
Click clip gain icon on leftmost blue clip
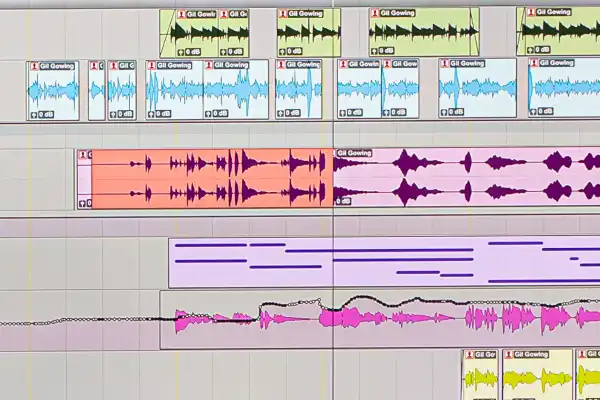point(34,114)
